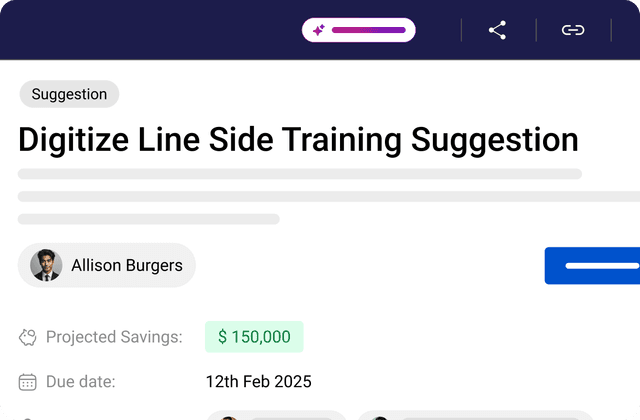
Task: Click the Digitize Line Side Training Suggestion title
Action: pos(298,139)
